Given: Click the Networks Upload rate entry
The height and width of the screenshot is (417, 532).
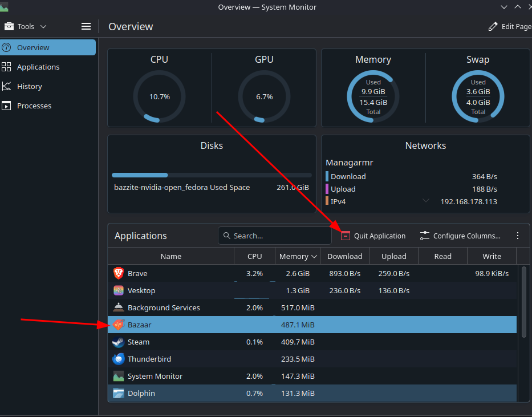Looking at the screenshot, I should click(x=411, y=189).
